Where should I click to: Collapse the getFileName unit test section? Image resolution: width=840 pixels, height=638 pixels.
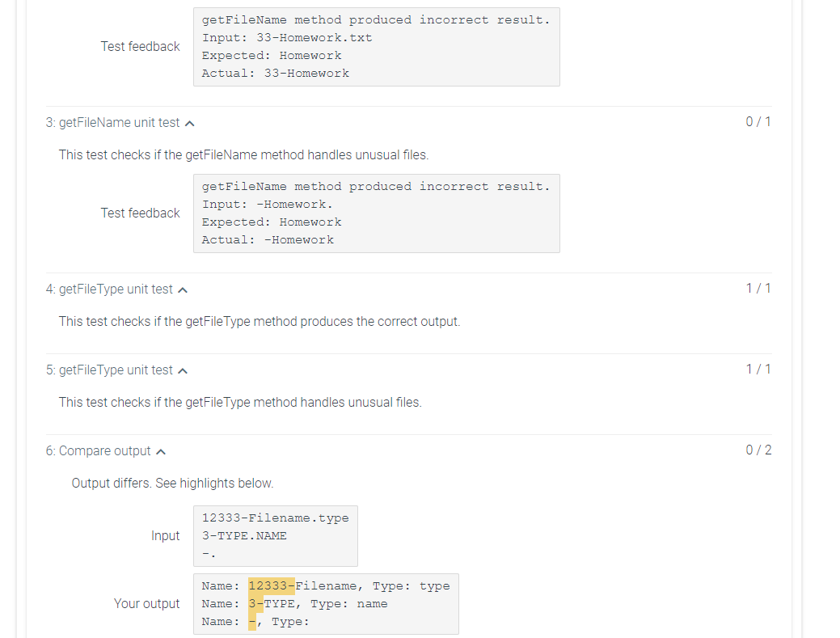tap(190, 122)
